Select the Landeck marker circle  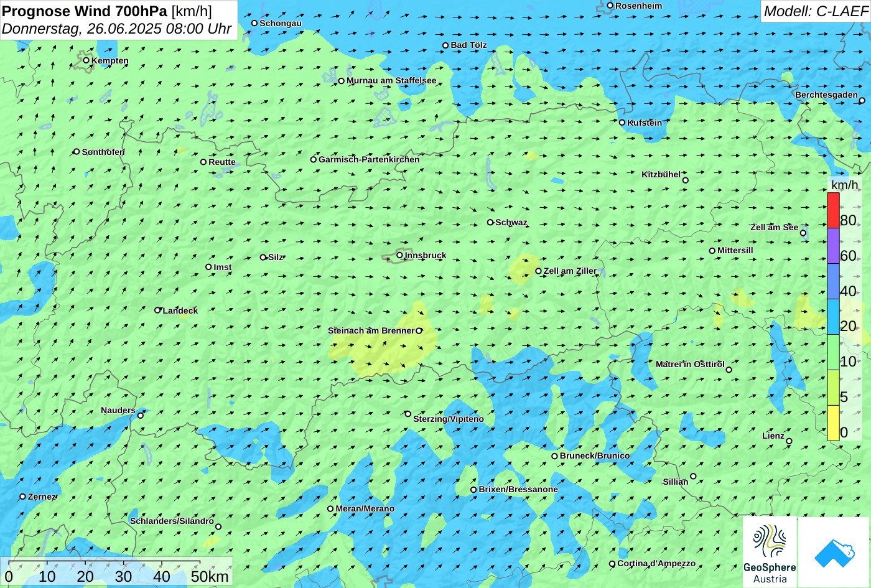(x=157, y=310)
